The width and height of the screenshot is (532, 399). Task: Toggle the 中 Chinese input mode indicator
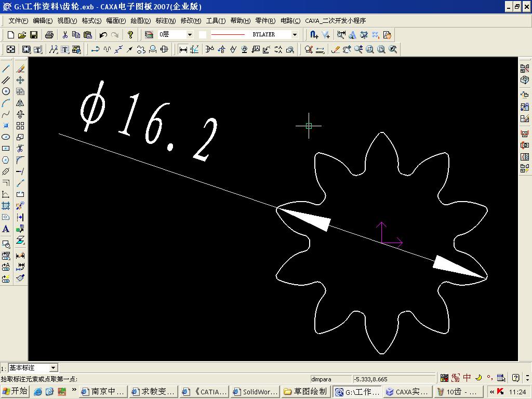pos(467,378)
